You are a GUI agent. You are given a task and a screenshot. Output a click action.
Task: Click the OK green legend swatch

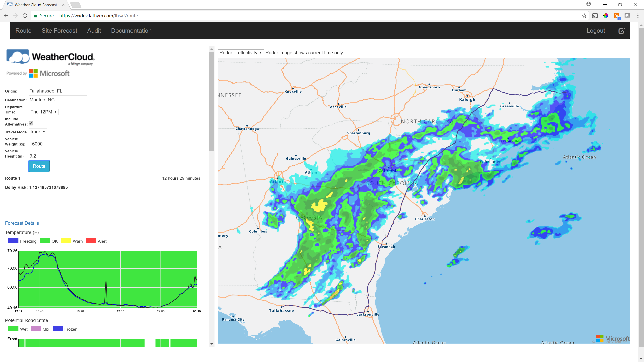click(45, 241)
